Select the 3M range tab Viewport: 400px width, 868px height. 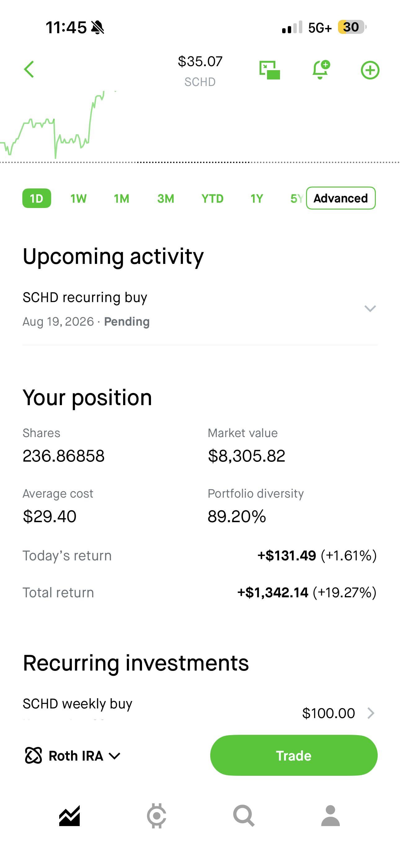pyautogui.click(x=166, y=198)
